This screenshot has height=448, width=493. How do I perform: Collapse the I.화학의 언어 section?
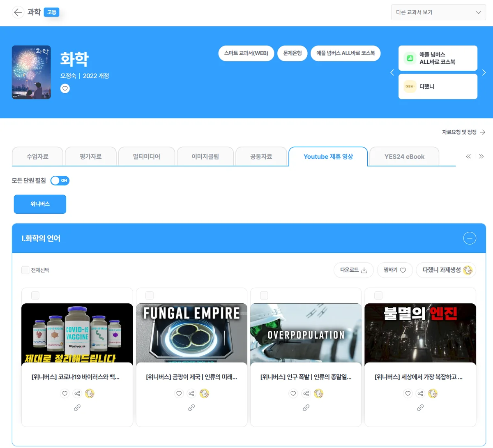pyautogui.click(x=470, y=238)
